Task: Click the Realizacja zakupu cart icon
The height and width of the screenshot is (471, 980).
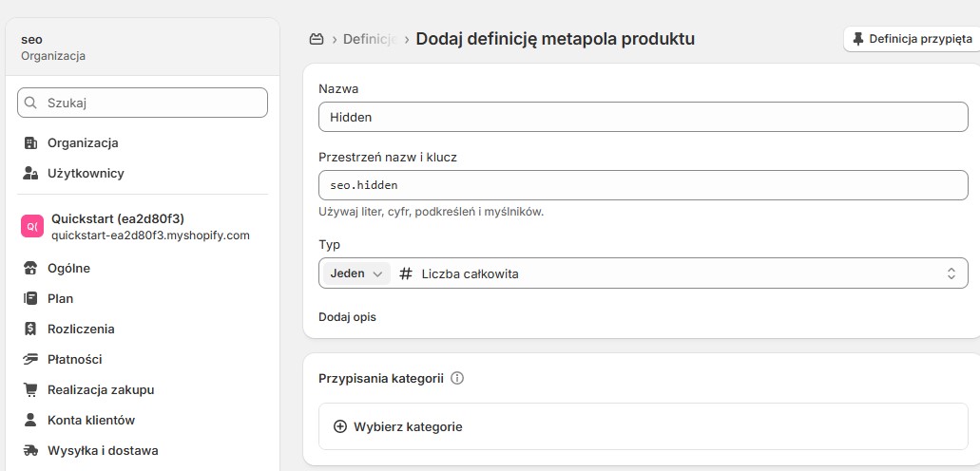Action: coord(30,389)
